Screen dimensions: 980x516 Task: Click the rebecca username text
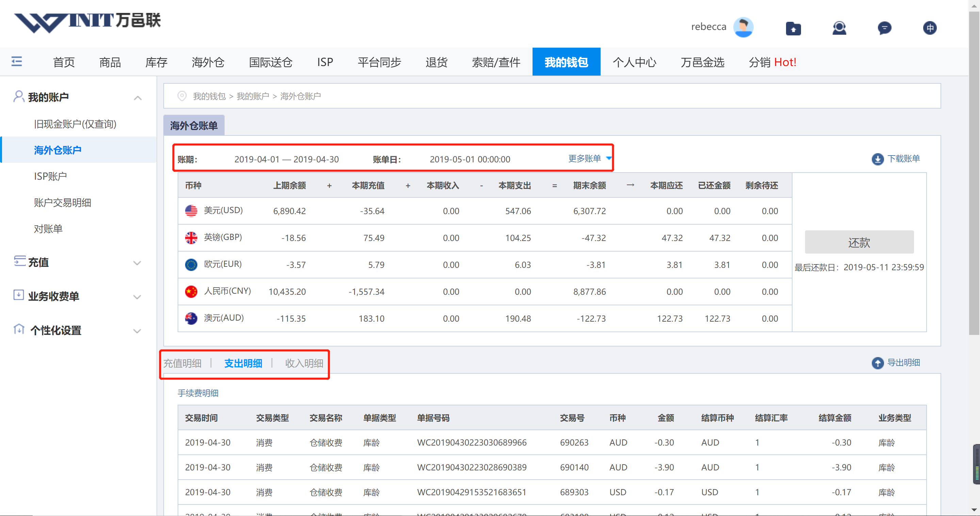tap(708, 27)
